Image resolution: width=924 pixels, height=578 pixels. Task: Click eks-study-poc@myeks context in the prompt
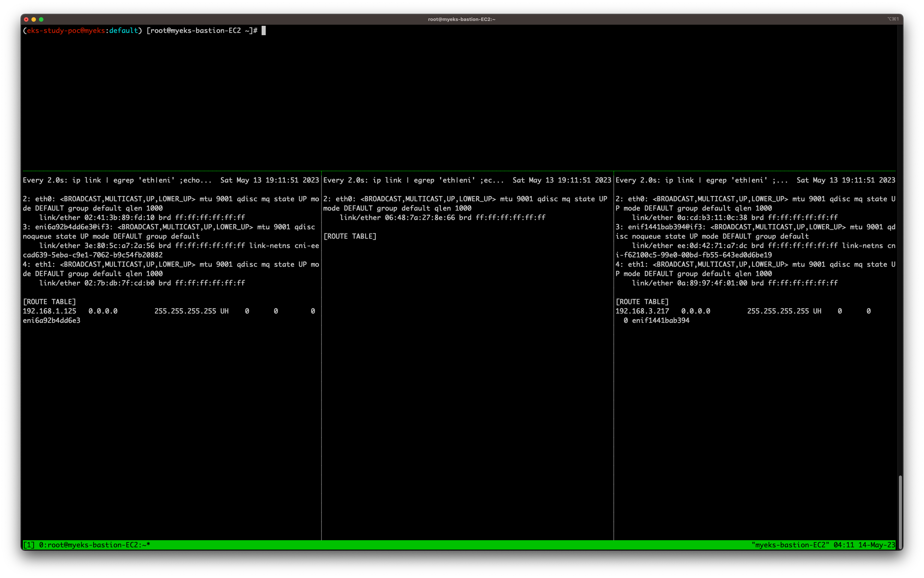coord(66,31)
